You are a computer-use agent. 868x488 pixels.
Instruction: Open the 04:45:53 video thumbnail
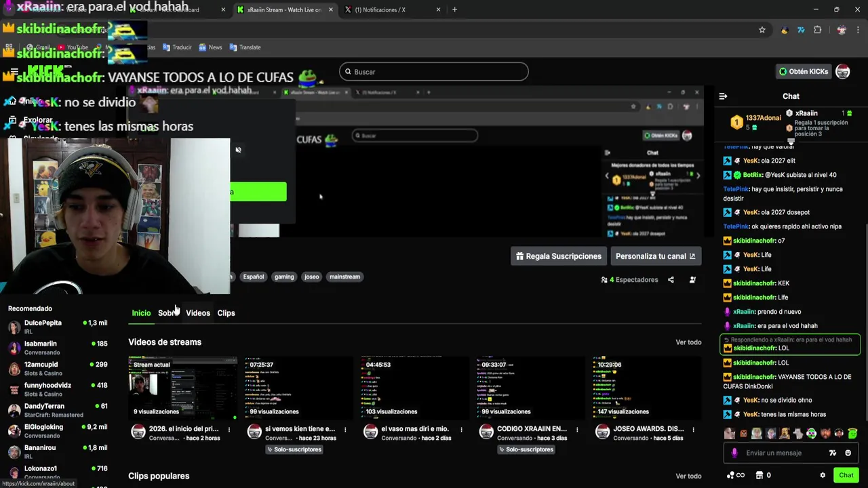pyautogui.click(x=414, y=388)
